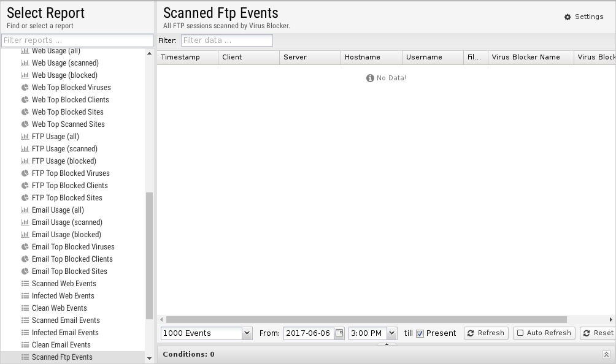Select the Scanned Ftp Events report
Screen dimensions: 616x364
[72, 357]
